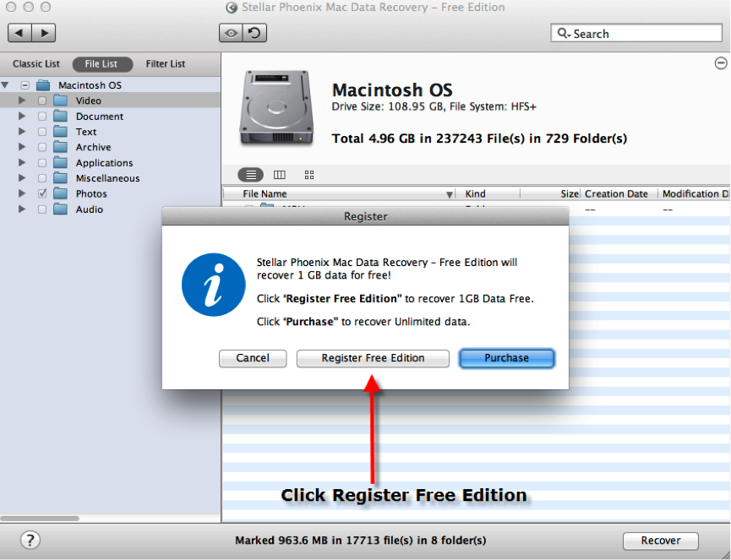Click the Text folder icon
The width and height of the screenshot is (731, 560).
point(60,132)
